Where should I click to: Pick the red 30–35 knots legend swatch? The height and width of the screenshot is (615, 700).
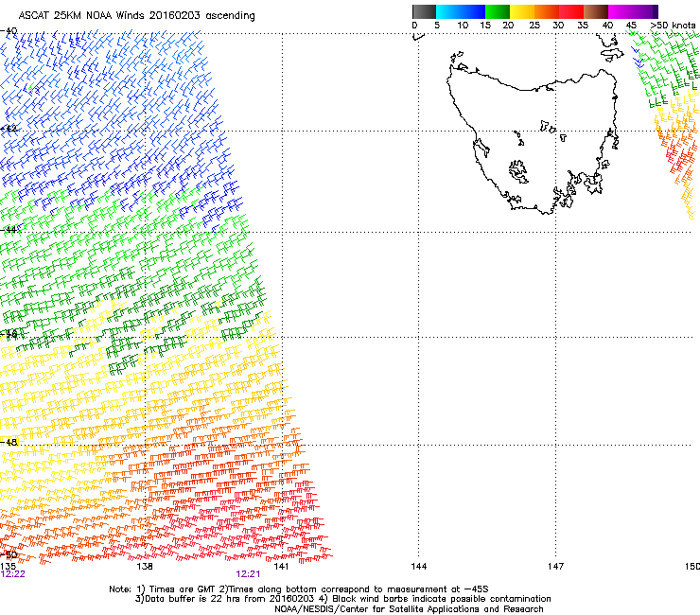pos(571,11)
